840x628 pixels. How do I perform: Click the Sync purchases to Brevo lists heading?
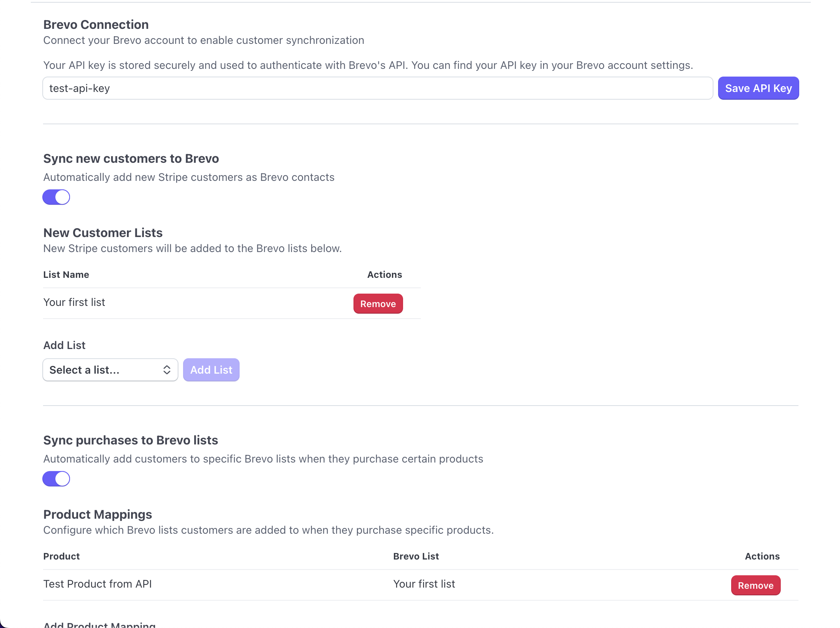pyautogui.click(x=130, y=440)
